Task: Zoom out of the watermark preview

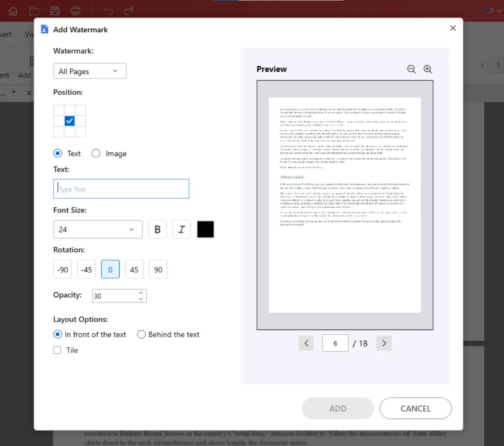Action: tap(411, 69)
